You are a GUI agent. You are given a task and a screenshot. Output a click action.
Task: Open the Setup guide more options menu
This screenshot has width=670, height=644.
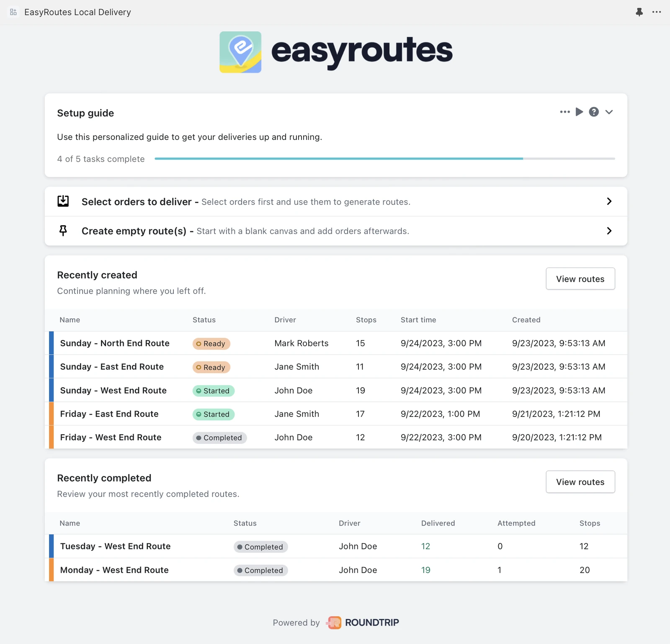pos(565,112)
